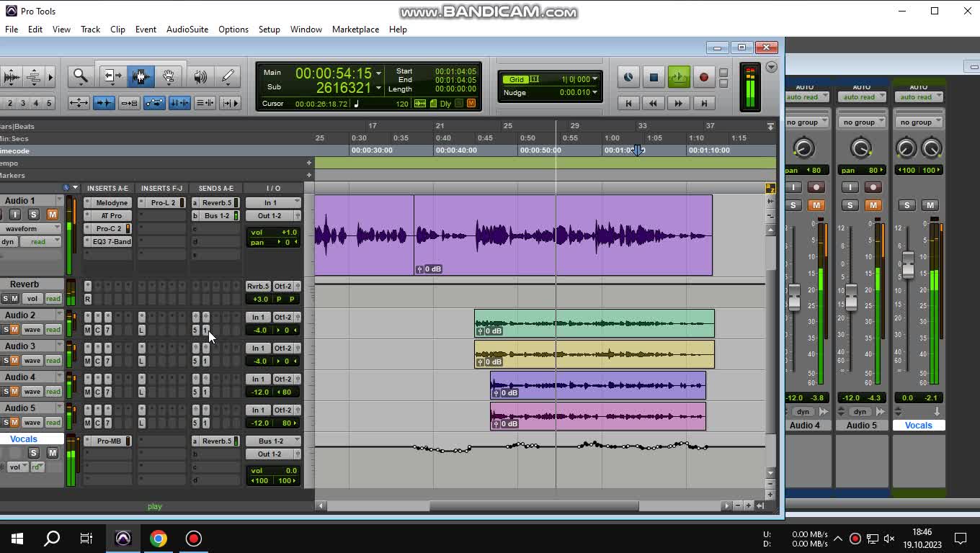Solo the Vocals track in the edit window

click(33, 453)
